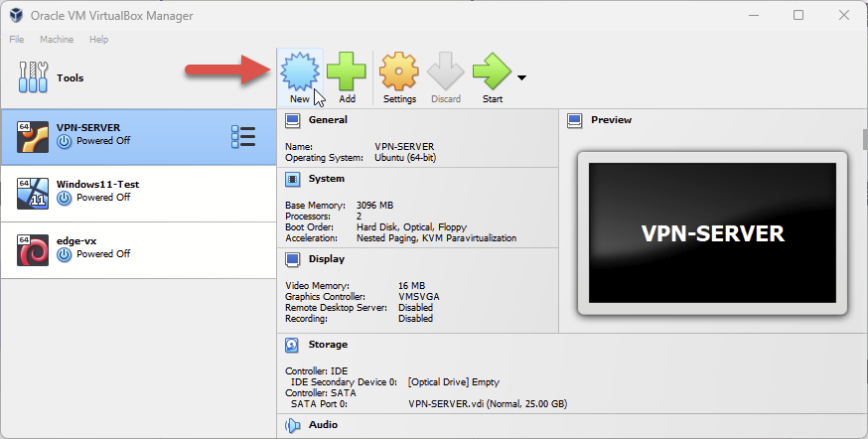The height and width of the screenshot is (439, 868).
Task: Open Settings with the gear icon
Action: point(398,72)
